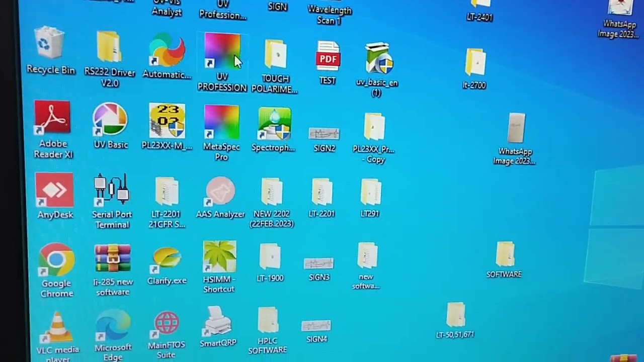Open the new softwa... folder

(367, 256)
